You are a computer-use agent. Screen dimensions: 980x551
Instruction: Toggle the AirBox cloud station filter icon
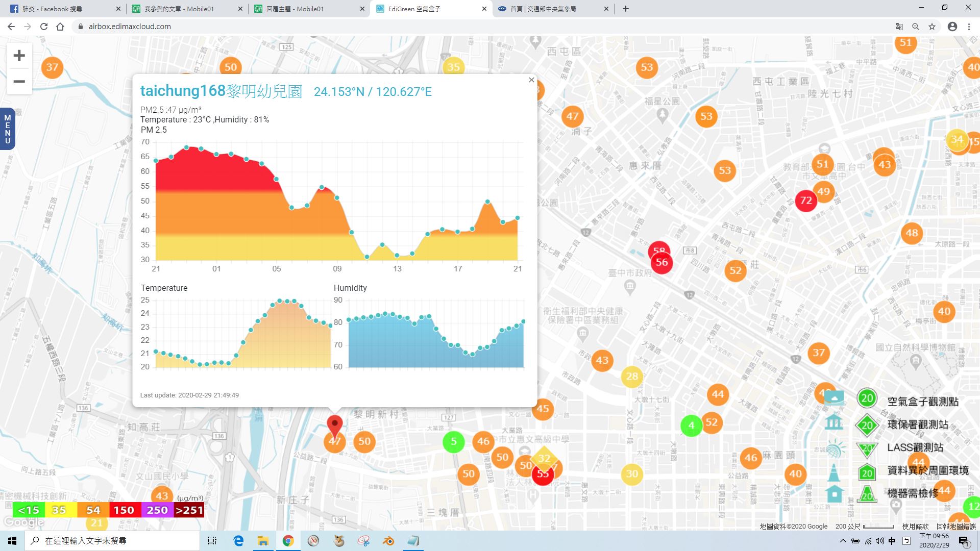(x=834, y=398)
